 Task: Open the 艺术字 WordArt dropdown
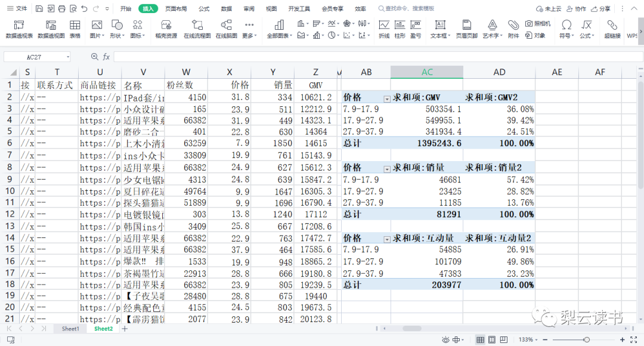[x=493, y=29]
